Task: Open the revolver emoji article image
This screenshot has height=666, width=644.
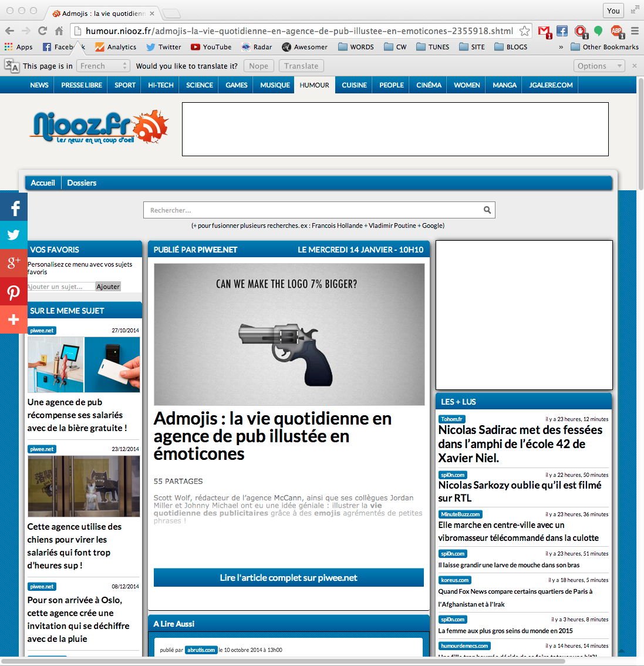Action: click(x=289, y=334)
